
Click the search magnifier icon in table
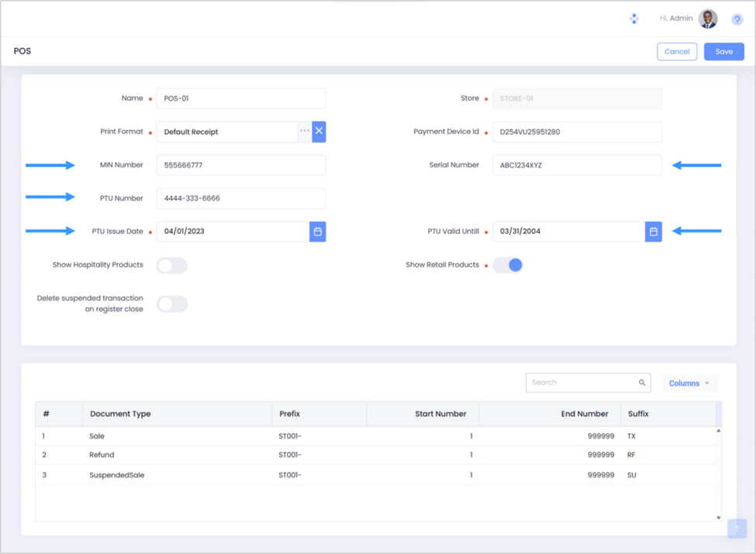pyautogui.click(x=642, y=383)
